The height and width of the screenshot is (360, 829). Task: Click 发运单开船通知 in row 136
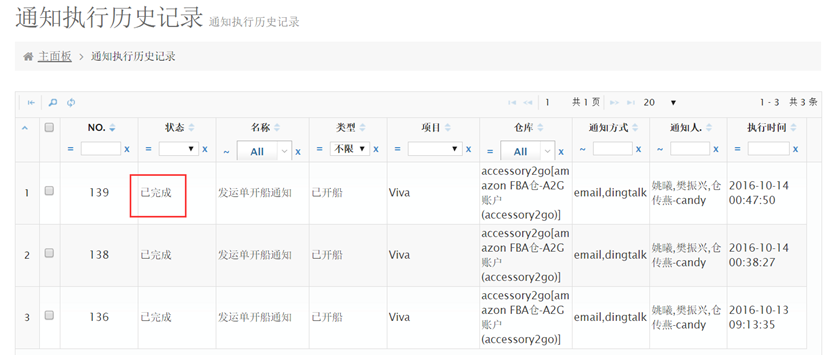tap(255, 317)
